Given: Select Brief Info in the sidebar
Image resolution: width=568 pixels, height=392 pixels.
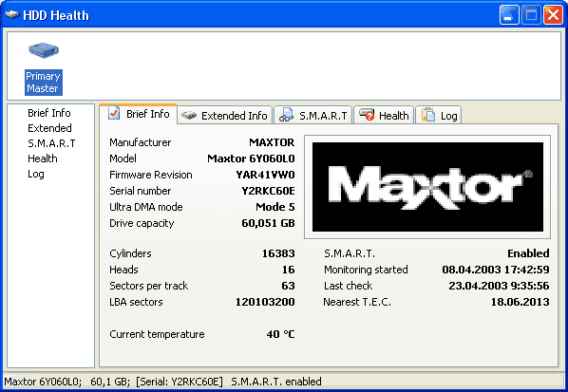Looking at the screenshot, I should click(x=49, y=113).
